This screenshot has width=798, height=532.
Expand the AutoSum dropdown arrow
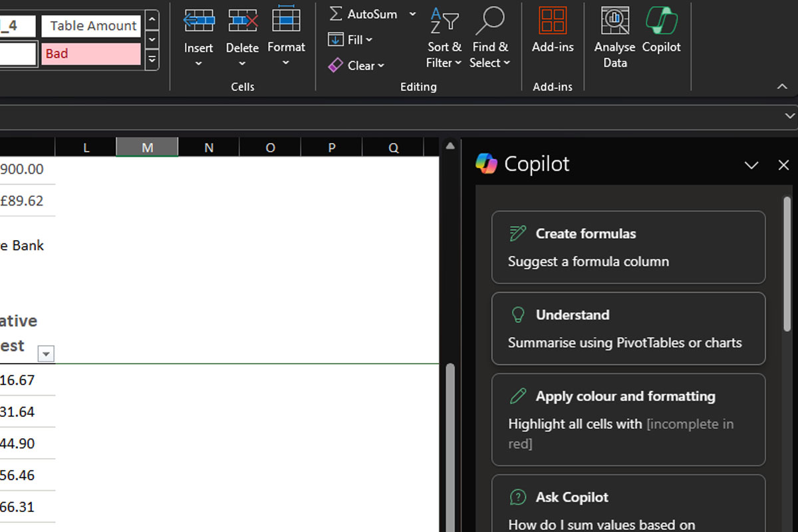point(412,14)
